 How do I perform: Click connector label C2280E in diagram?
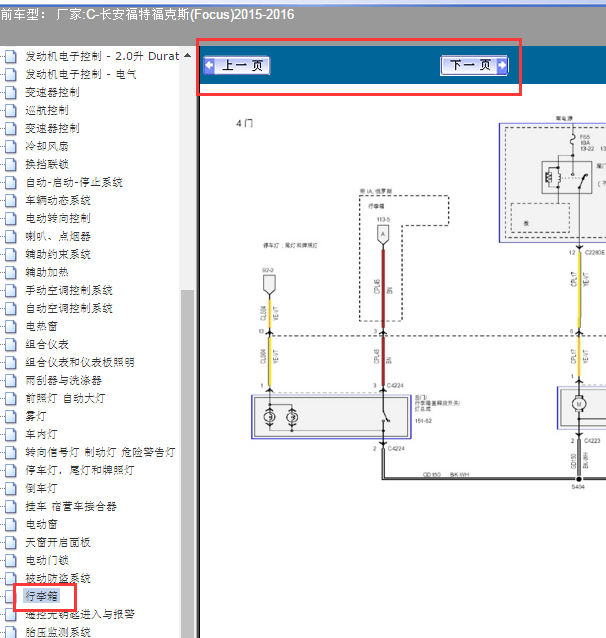coord(595,253)
